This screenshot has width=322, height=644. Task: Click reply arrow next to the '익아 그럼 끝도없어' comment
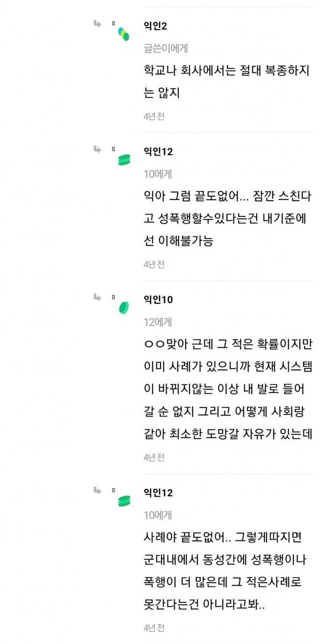coord(98,148)
